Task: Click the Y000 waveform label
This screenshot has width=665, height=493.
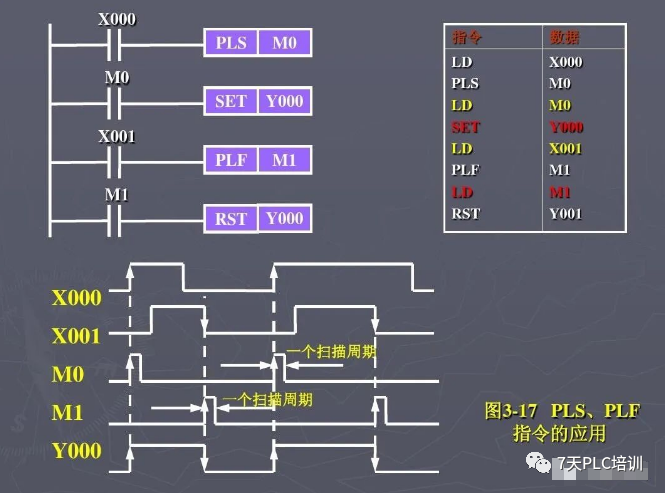Action: pyautogui.click(x=77, y=451)
